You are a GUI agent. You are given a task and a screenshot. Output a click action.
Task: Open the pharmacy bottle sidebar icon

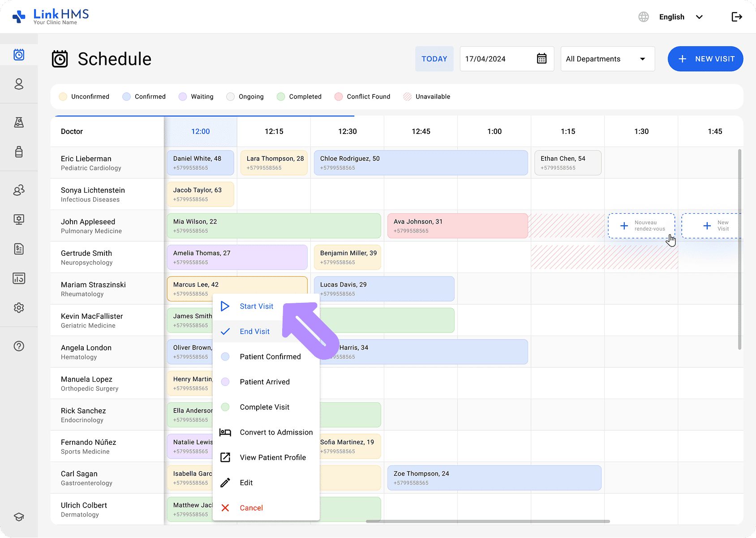coord(19,152)
